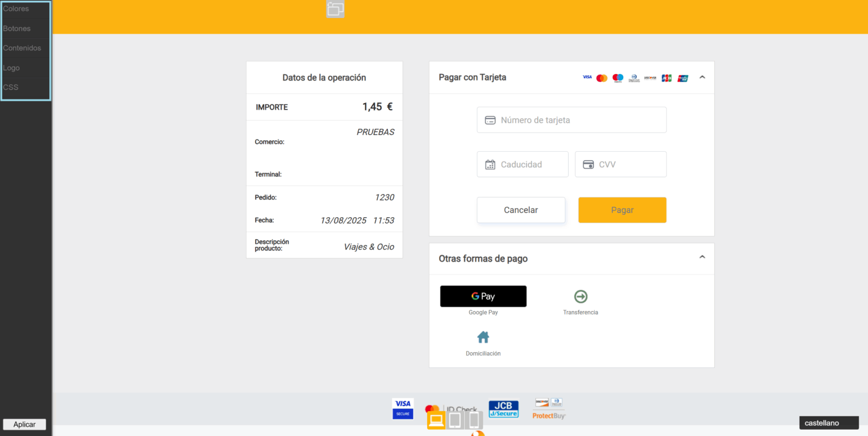Open the Colores sidebar menu item
Viewport: 868px width, 436px height.
tap(16, 9)
